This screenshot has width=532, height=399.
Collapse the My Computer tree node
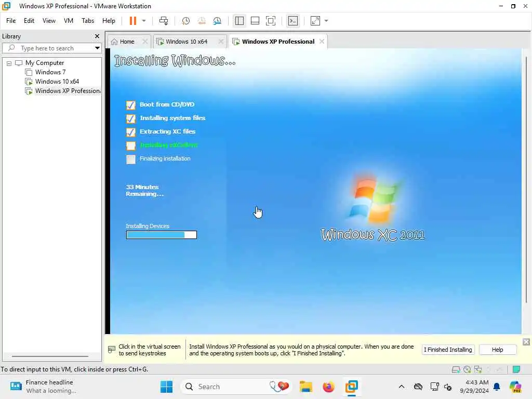coord(9,63)
